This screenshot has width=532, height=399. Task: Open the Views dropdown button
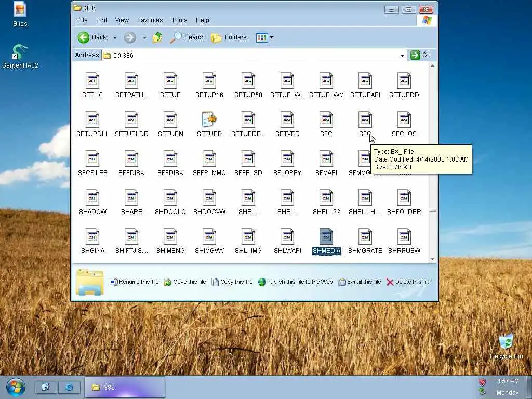(264, 37)
